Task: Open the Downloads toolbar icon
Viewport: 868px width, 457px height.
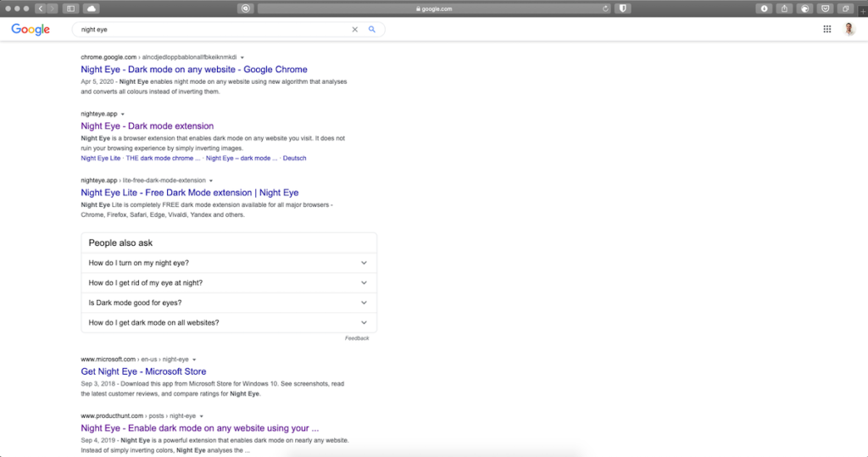Action: click(x=765, y=8)
